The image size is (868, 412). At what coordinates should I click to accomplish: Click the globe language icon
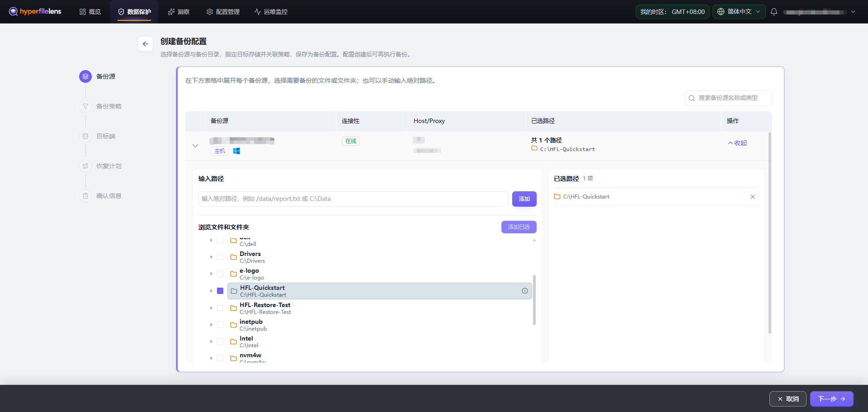pos(721,12)
